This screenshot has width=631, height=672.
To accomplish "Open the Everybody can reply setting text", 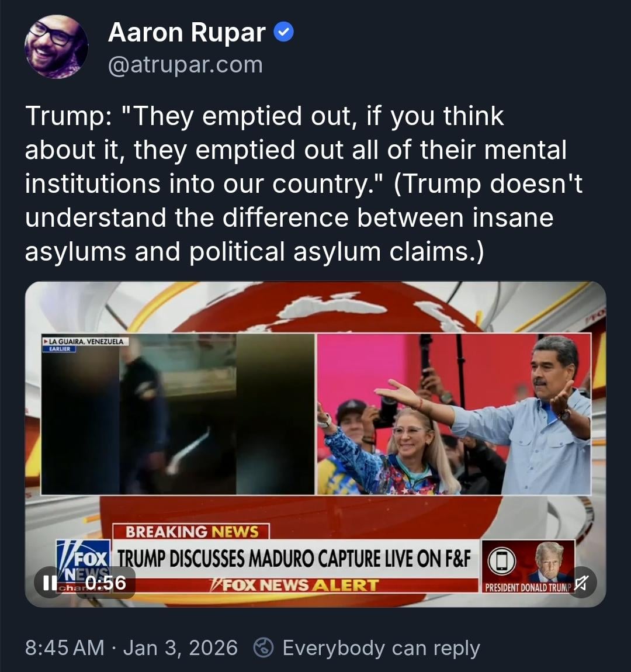I will click(382, 647).
